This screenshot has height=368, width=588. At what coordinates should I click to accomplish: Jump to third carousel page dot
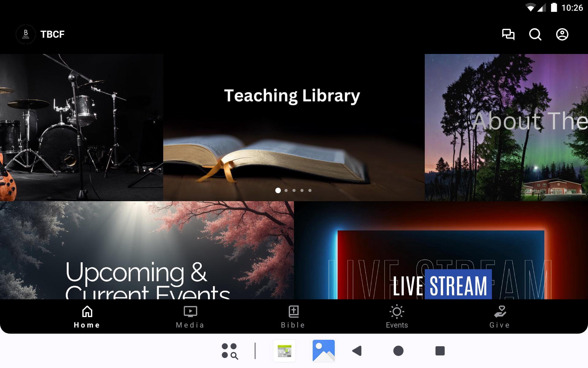tap(294, 190)
